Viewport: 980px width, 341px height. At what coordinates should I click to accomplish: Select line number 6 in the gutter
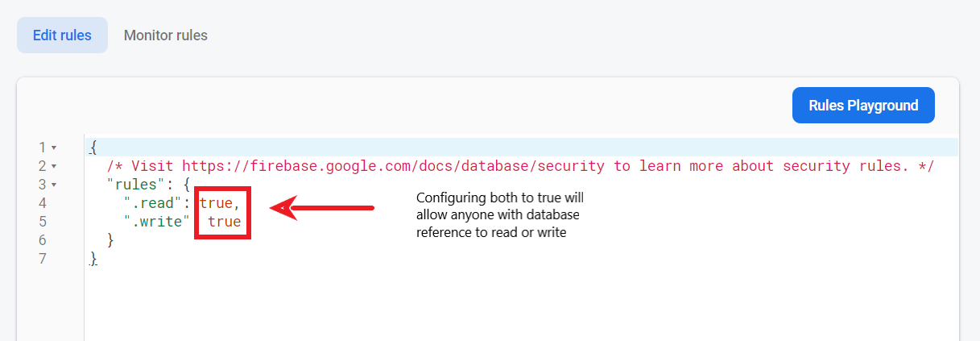click(42, 240)
